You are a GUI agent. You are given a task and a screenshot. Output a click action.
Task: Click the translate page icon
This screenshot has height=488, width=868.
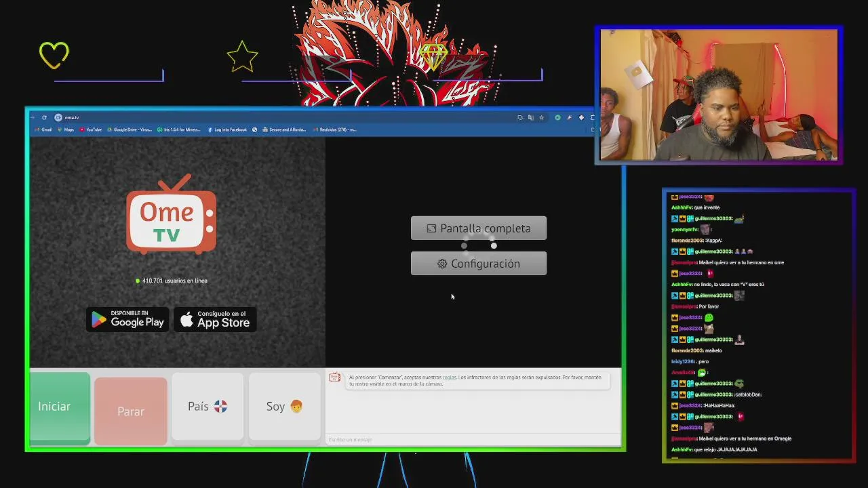click(531, 117)
